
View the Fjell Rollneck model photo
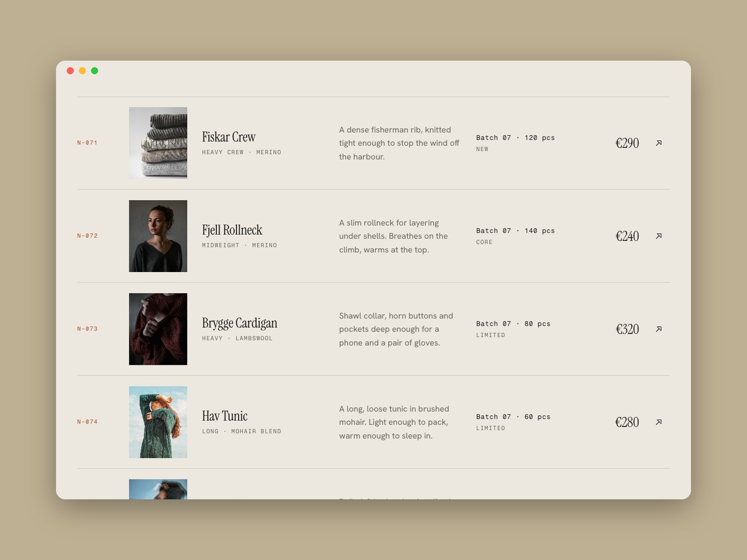pyautogui.click(x=158, y=236)
